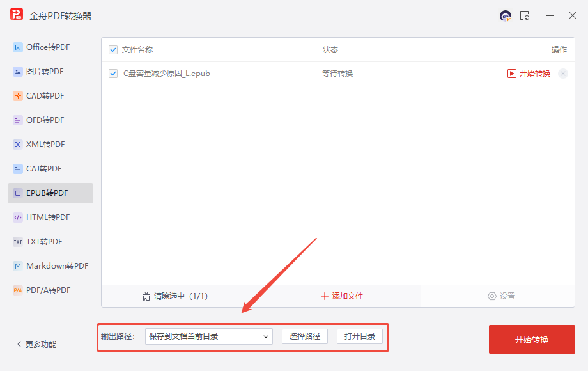Screen dimensions: 588x371
Task: Click the TXT转PDF icon
Action: [x=18, y=242]
